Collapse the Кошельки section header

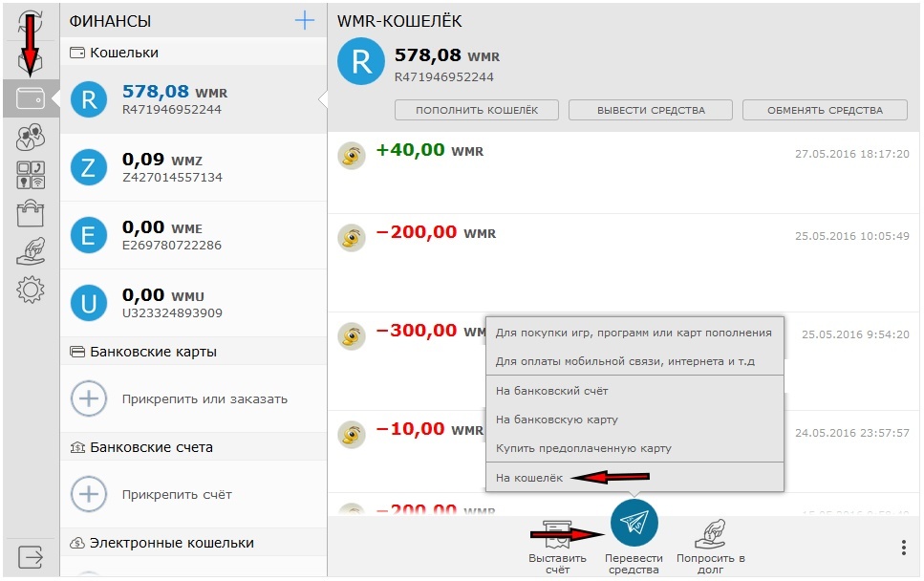tap(193, 53)
